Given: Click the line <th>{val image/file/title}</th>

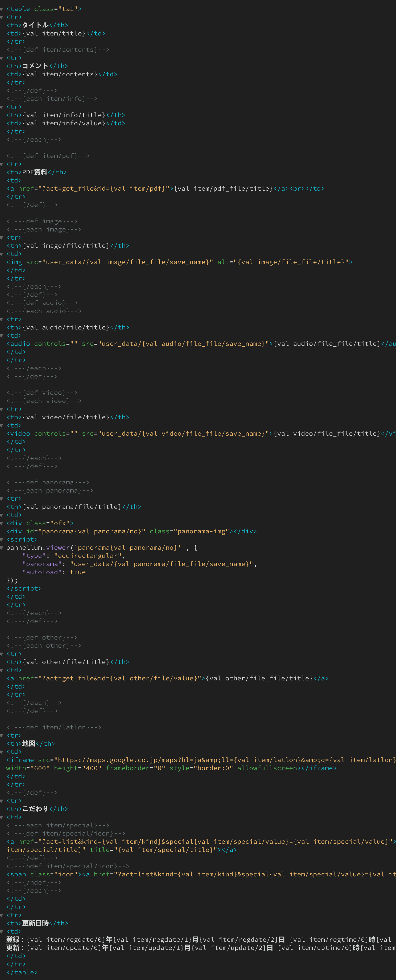Looking at the screenshot, I should point(68,246).
